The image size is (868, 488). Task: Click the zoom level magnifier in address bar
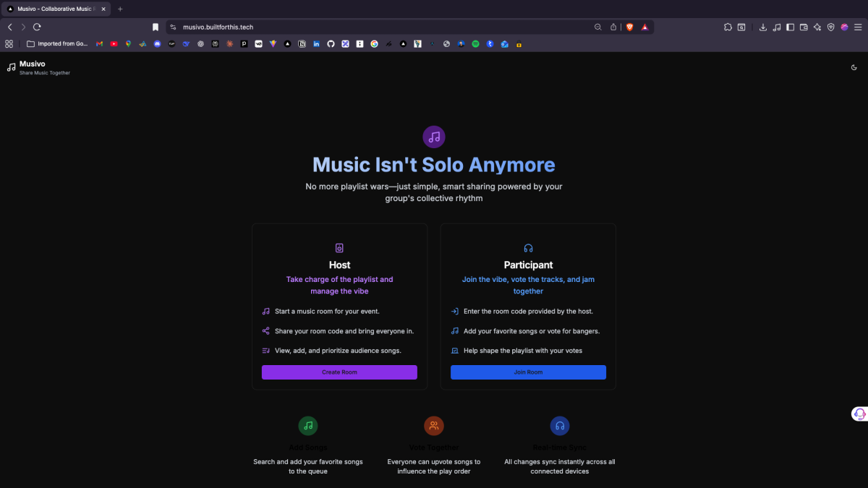(597, 27)
